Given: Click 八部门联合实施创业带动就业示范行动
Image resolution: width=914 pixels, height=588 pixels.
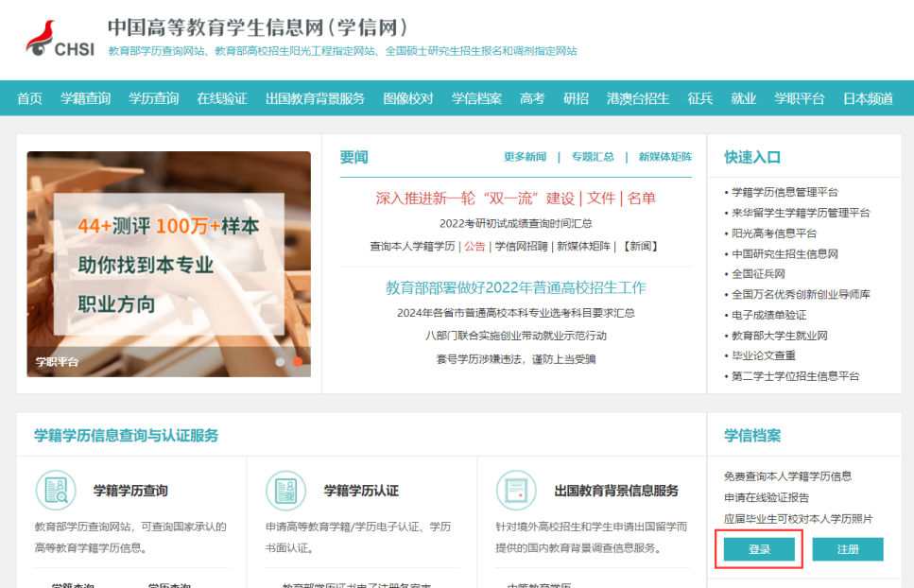Looking at the screenshot, I should click(x=516, y=336).
